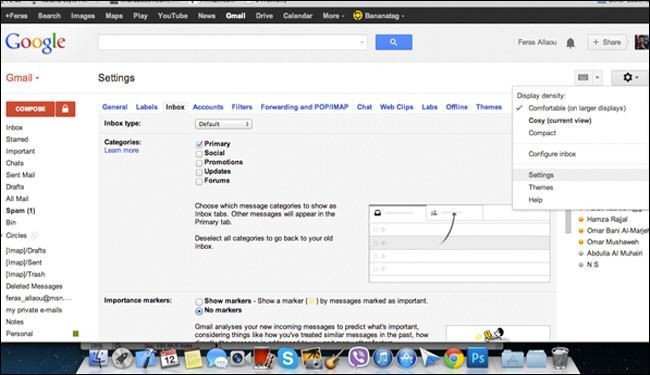The height and width of the screenshot is (375, 650).
Task: Switch to the Labels settings tab
Action: [147, 107]
